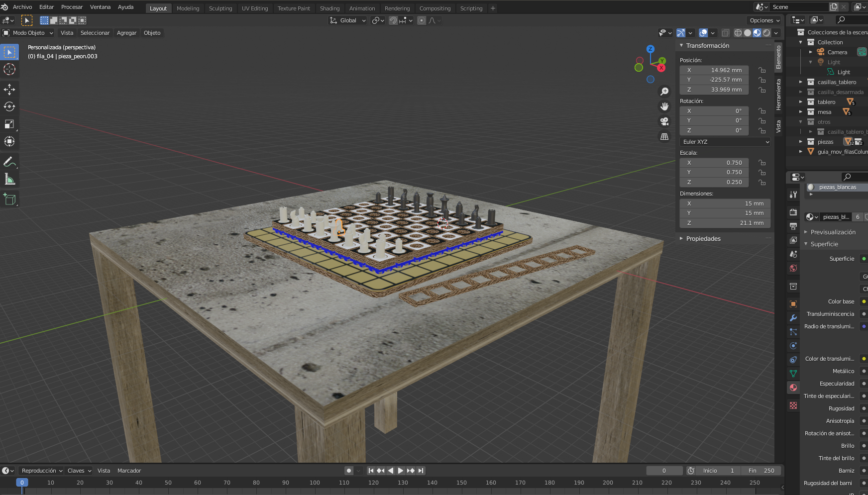Screen dimensions: 868x495
Task: Switch to rendered viewport shading
Action: coord(766,33)
